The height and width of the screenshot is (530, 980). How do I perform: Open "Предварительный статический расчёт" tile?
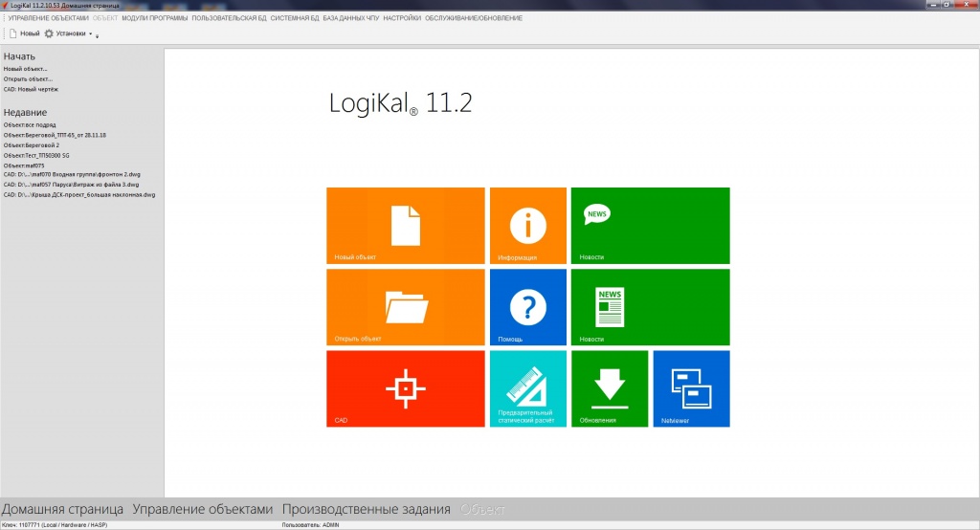click(527, 388)
